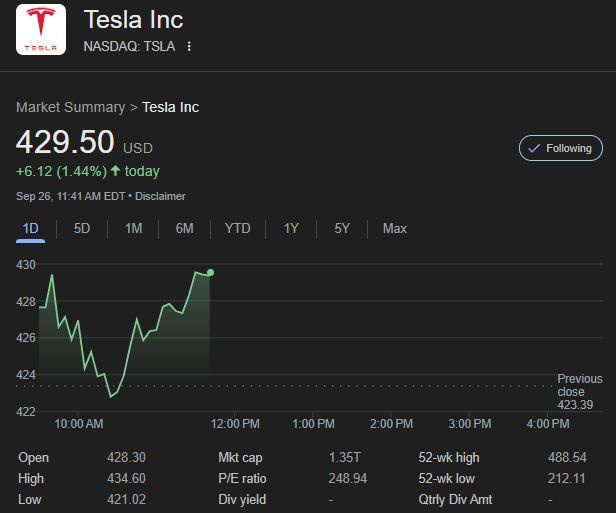View the 1Y chart range
Screen dimensions: 616x513
coord(291,228)
